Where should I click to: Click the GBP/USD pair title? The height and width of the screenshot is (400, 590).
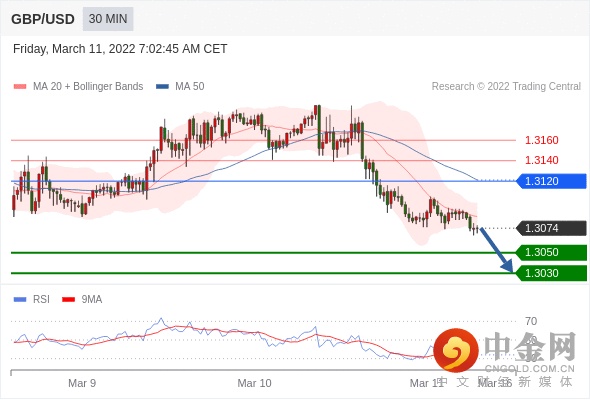43,19
